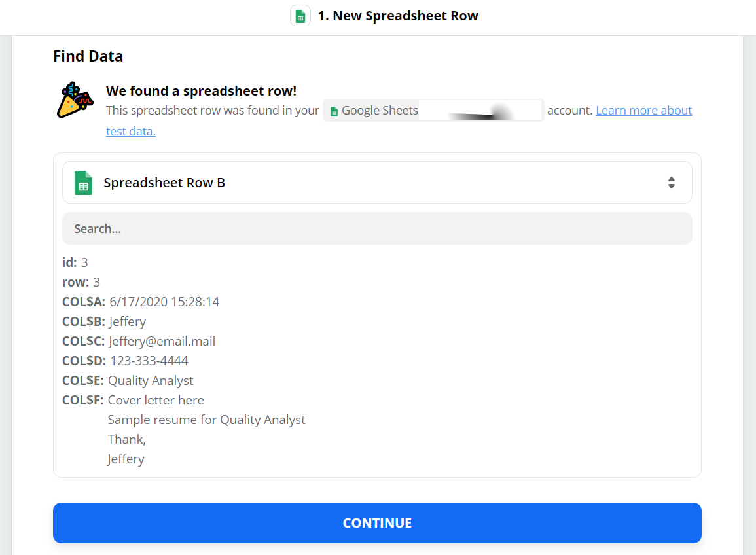Click the 'Find Data' section heading
Viewport: 756px width, 555px height.
click(88, 56)
